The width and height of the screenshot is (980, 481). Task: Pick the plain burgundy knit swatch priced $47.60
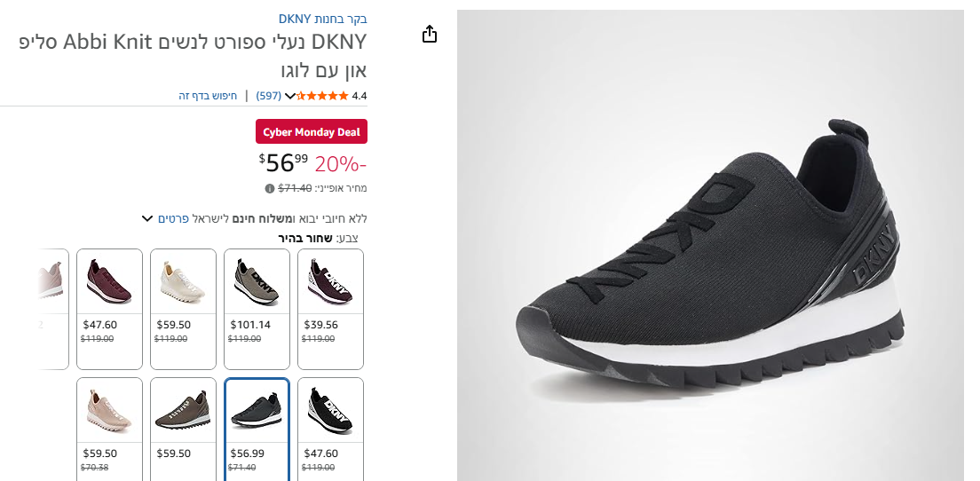[x=109, y=308]
